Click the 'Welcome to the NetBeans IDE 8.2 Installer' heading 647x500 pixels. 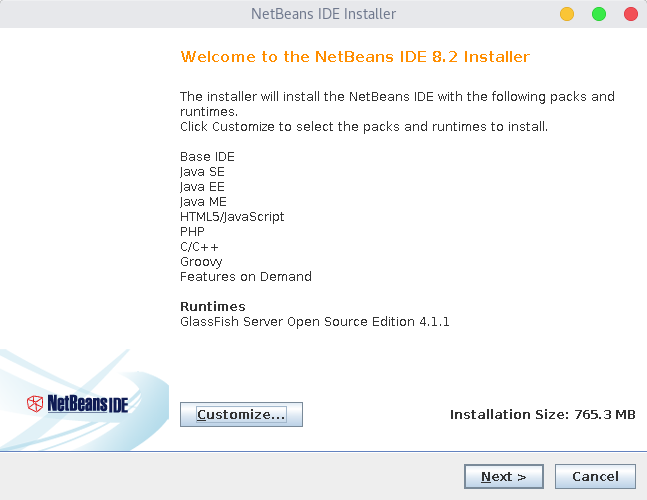click(x=355, y=57)
